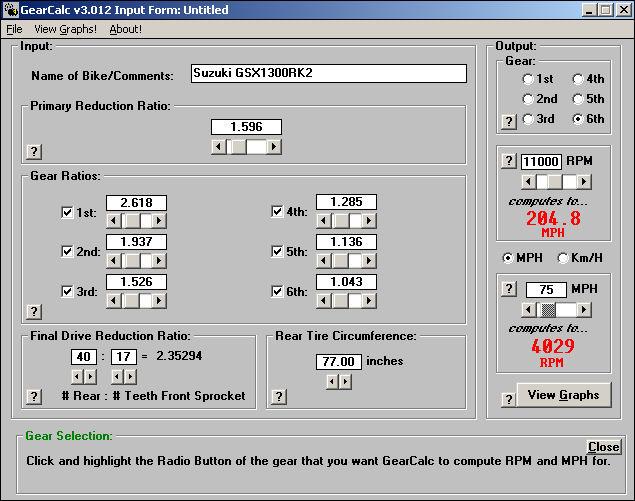Increase rear sprocket teeth count

coord(90,377)
